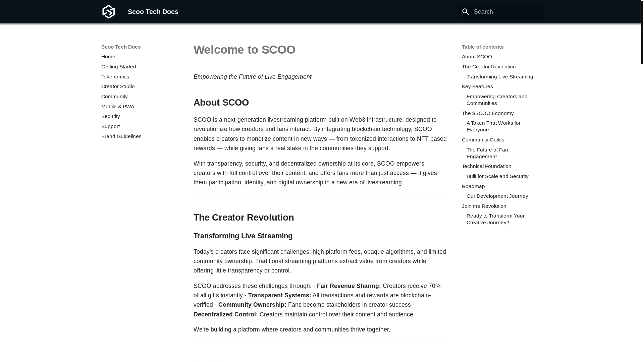Screen dimensions: 644x362
Task: Click the Table of contents label
Action: [x=483, y=47]
